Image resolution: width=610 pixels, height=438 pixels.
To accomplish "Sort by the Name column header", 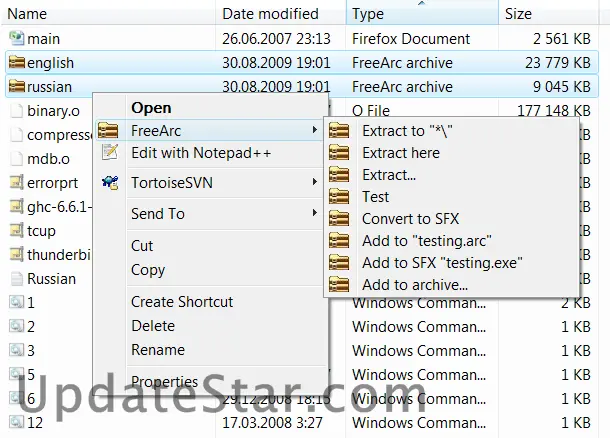I will [x=109, y=14].
